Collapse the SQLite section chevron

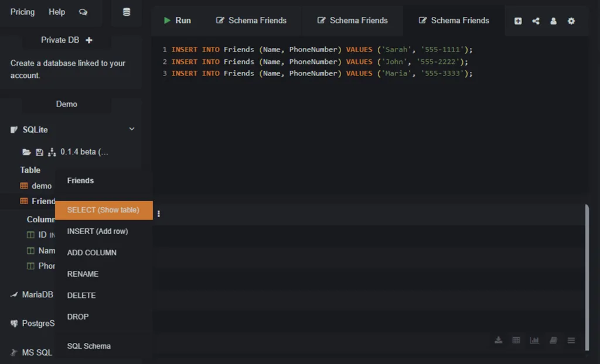[132, 129]
